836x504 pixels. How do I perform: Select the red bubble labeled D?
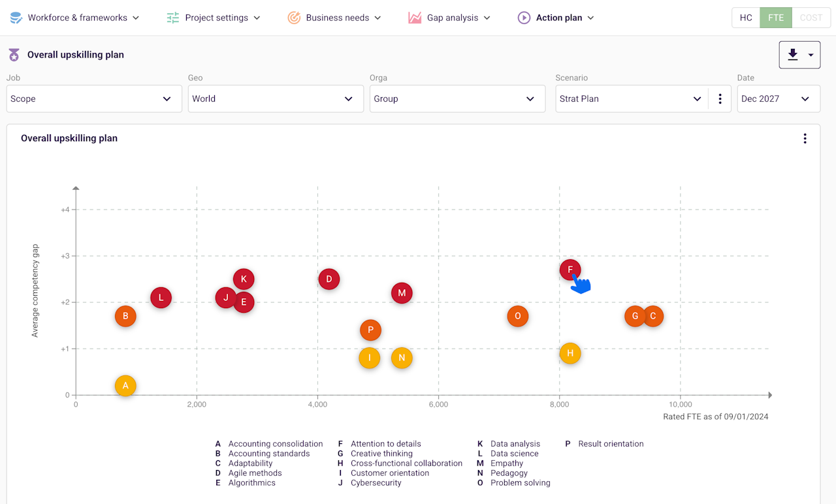coord(329,279)
